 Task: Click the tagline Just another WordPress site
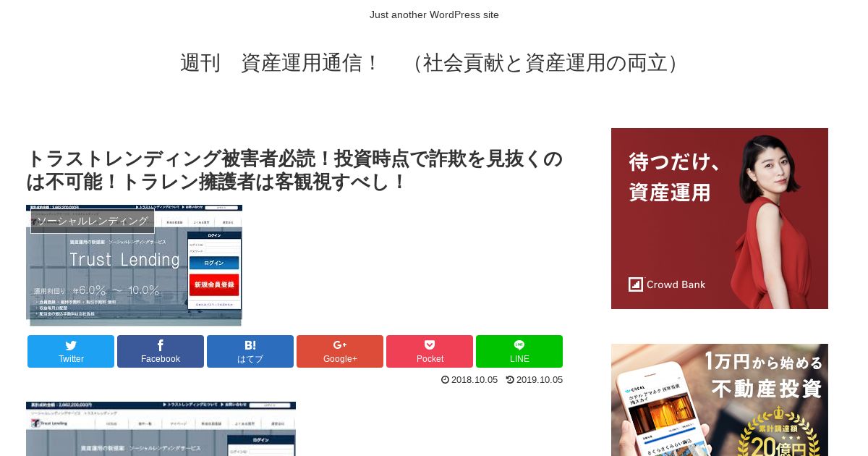434,14
